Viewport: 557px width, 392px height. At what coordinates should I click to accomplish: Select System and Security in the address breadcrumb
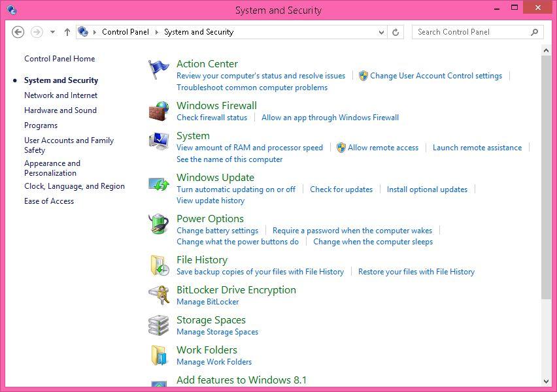click(199, 32)
